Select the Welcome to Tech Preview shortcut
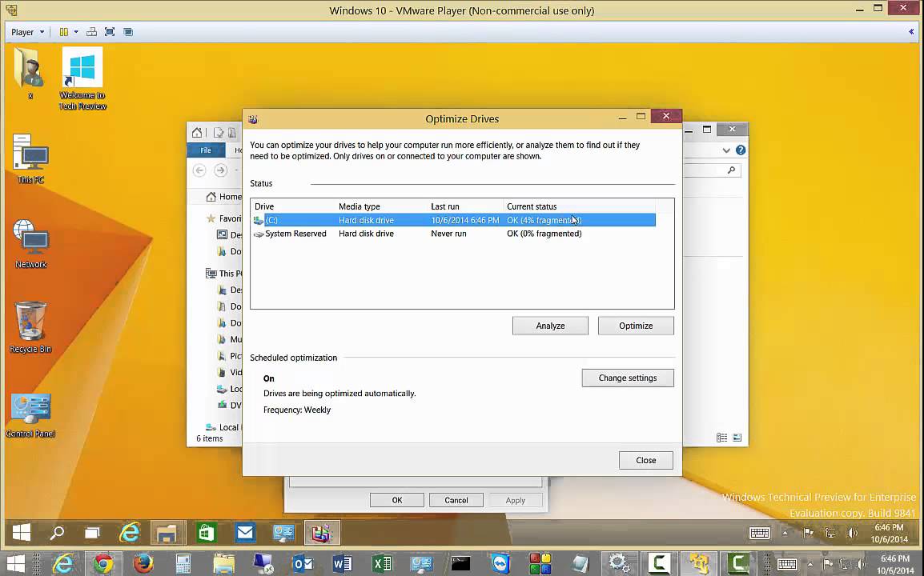924x576 pixels. click(82, 79)
